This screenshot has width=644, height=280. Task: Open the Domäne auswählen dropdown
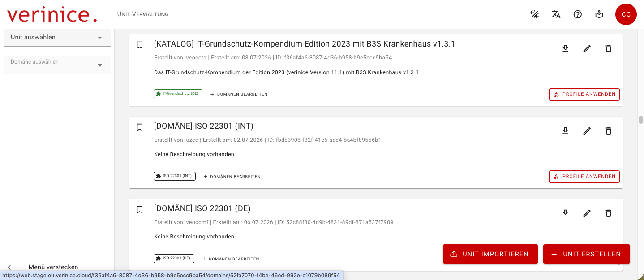pyautogui.click(x=57, y=65)
